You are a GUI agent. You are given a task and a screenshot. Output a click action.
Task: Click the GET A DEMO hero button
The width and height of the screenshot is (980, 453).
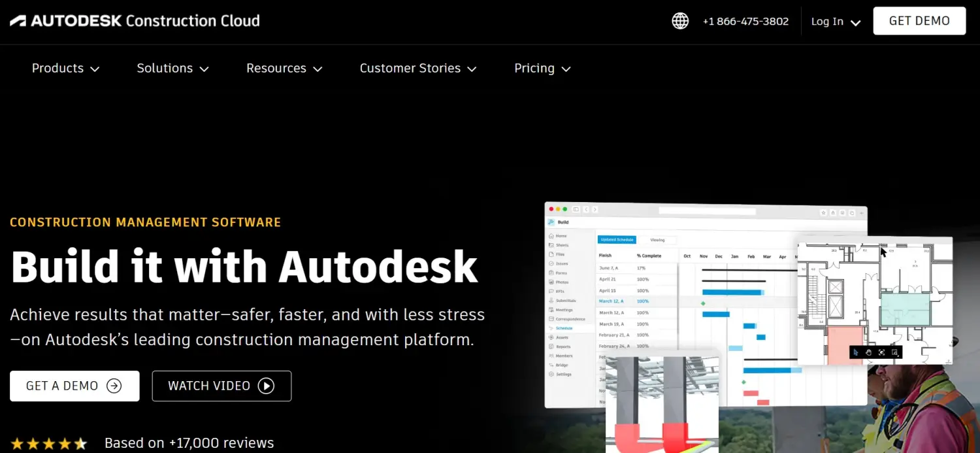click(74, 386)
